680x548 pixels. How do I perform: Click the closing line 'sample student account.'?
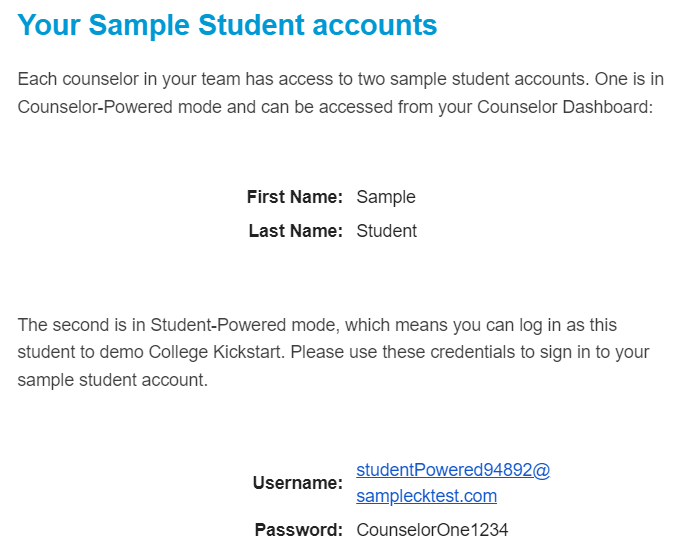113,380
